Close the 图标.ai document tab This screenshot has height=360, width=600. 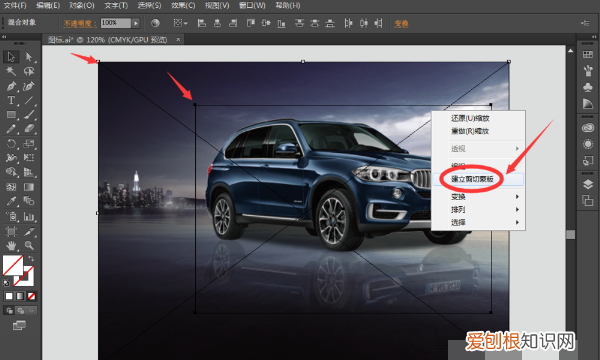click(x=178, y=39)
